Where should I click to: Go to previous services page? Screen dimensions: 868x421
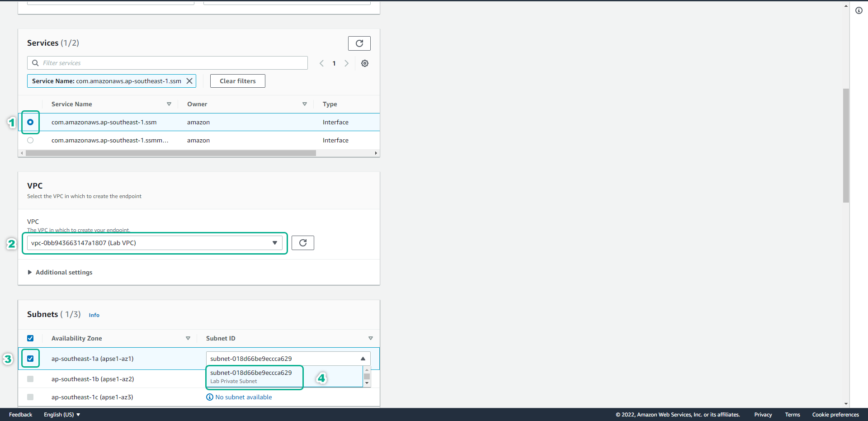321,63
